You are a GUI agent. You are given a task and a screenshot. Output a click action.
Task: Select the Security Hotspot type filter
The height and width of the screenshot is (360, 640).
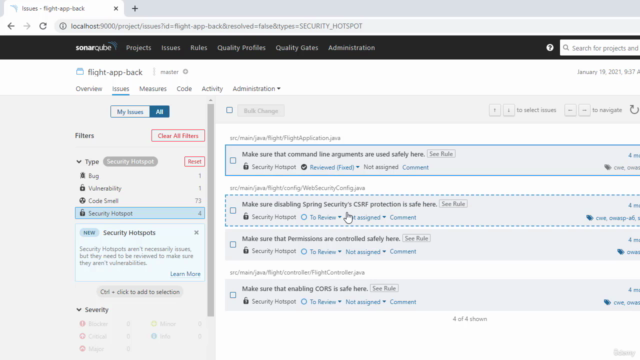tap(140, 213)
